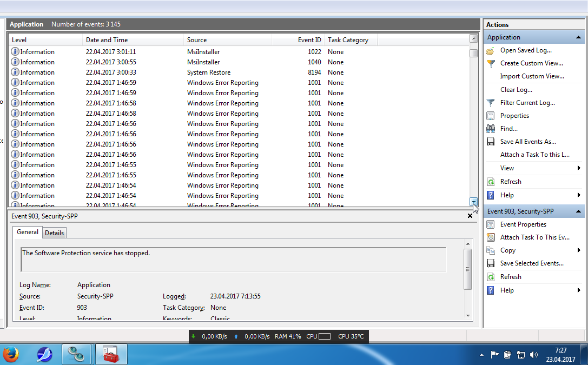This screenshot has height=365, width=588.
Task: Expand the Help submenu in Application section
Action: 579,195
